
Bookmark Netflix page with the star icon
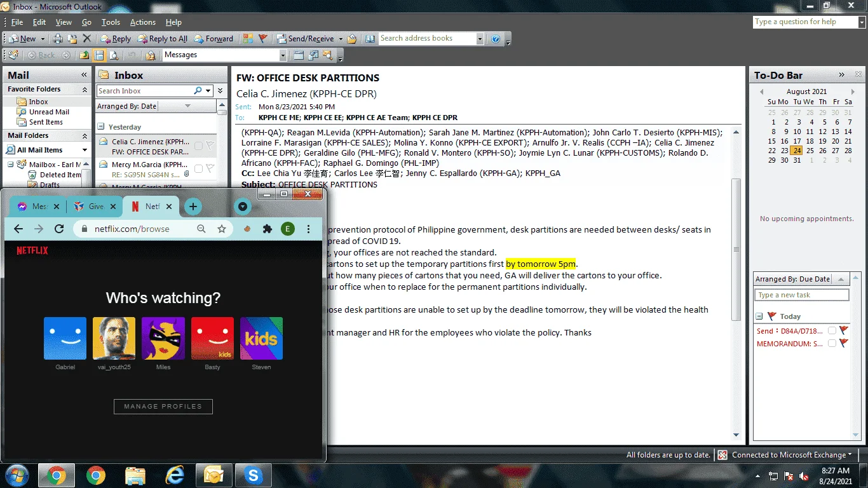(x=222, y=229)
